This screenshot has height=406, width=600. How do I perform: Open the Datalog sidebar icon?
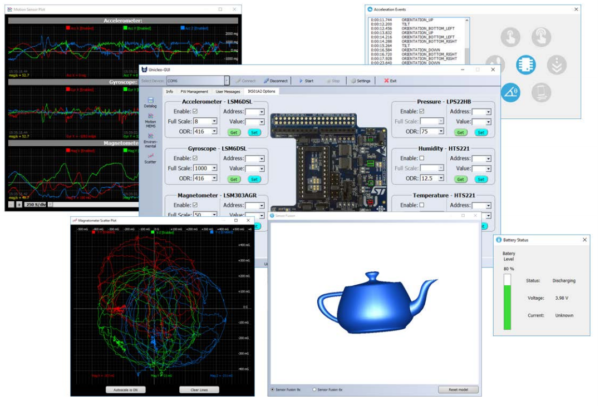(x=150, y=102)
